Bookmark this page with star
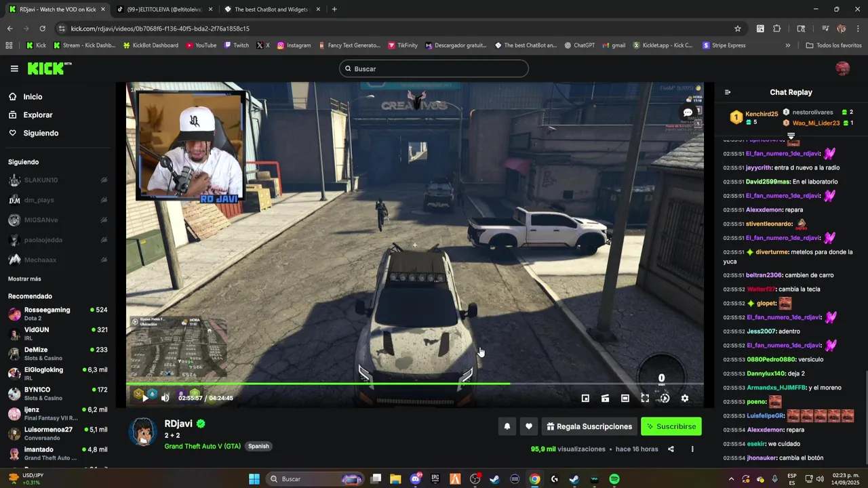Screen dimensions: 868x488 (738, 28)
